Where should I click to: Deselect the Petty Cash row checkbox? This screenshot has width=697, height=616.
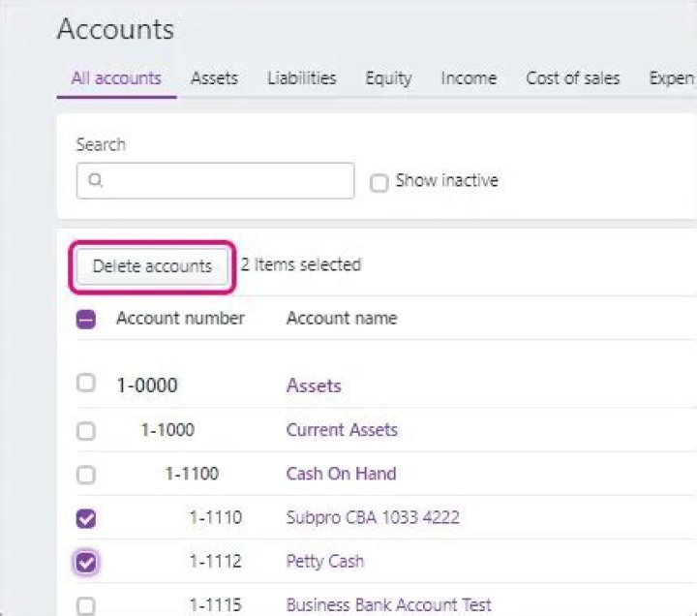tap(86, 562)
